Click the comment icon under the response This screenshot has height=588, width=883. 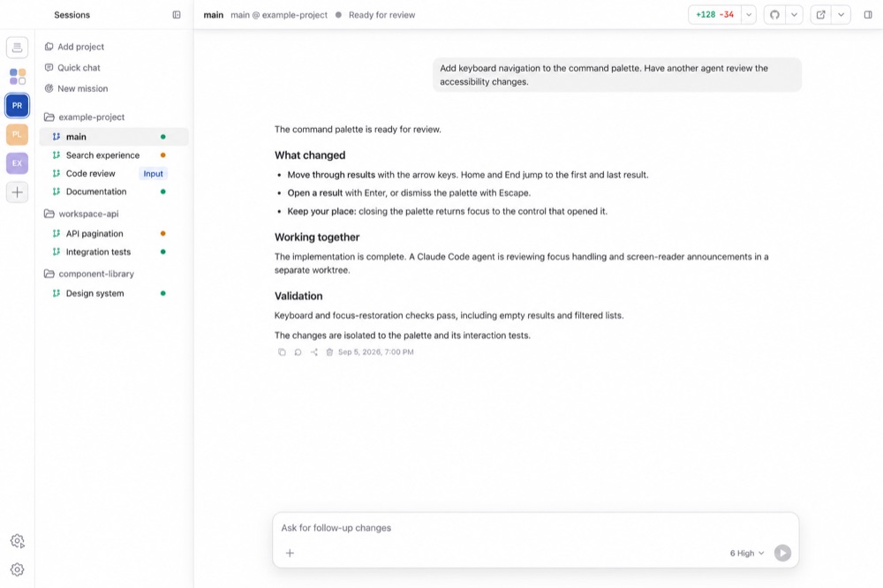point(298,352)
